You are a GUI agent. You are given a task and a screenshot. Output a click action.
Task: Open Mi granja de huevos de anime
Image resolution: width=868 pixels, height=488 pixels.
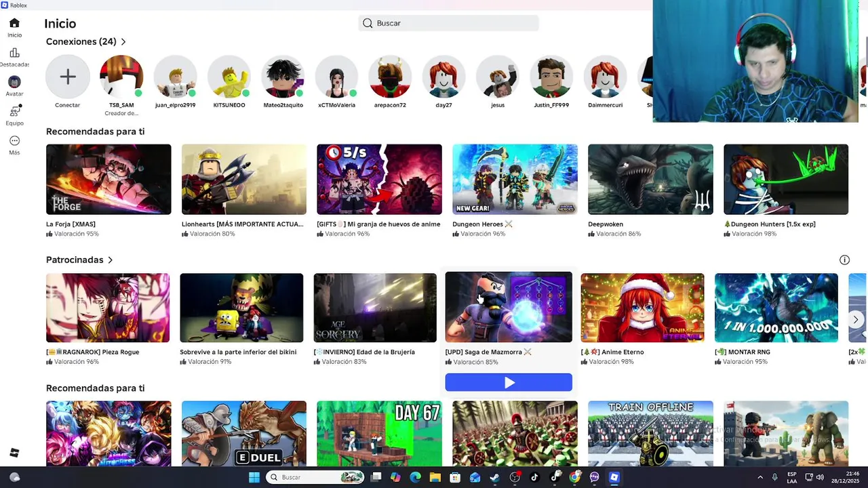(x=379, y=179)
